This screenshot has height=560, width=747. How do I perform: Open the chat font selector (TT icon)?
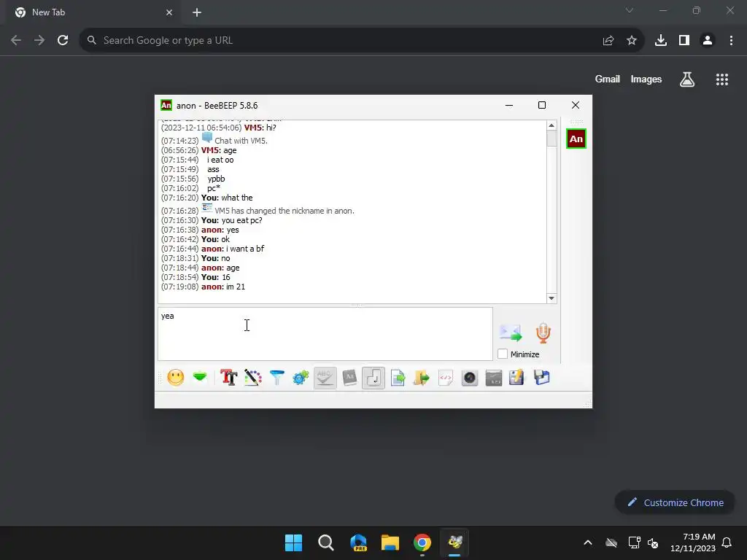click(228, 378)
